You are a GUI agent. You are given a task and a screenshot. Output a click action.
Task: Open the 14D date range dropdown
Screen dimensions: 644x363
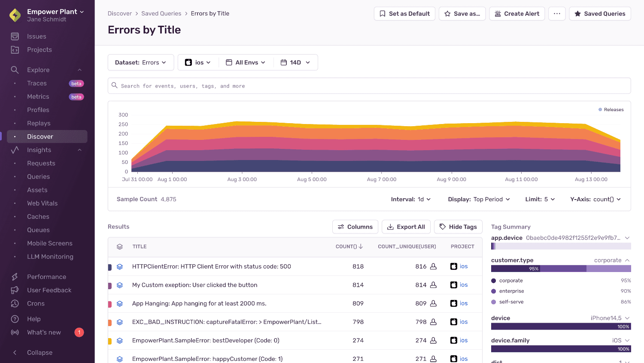(295, 62)
